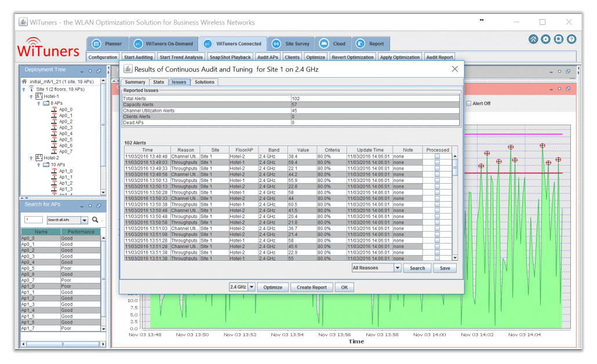Image resolution: width=597 pixels, height=364 pixels.
Task: Click the Optimize button in the dialog footer
Action: [x=273, y=287]
